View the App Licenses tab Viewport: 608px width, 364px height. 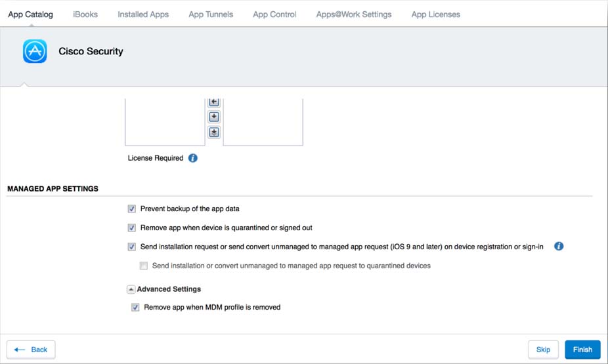(x=436, y=14)
